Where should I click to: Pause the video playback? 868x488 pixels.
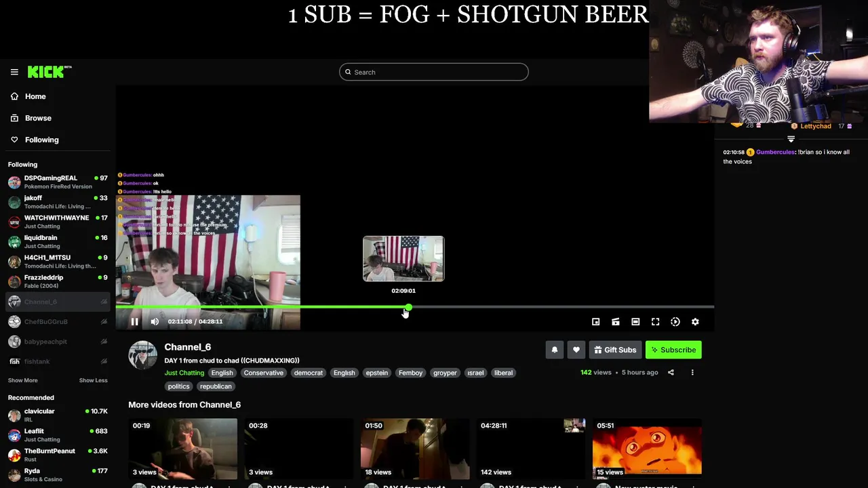click(134, 322)
